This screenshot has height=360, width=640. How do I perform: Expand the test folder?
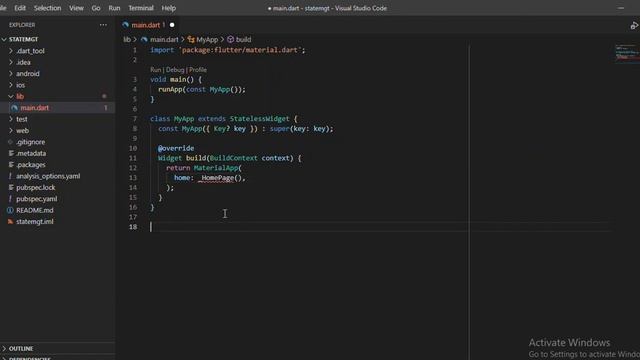22,119
